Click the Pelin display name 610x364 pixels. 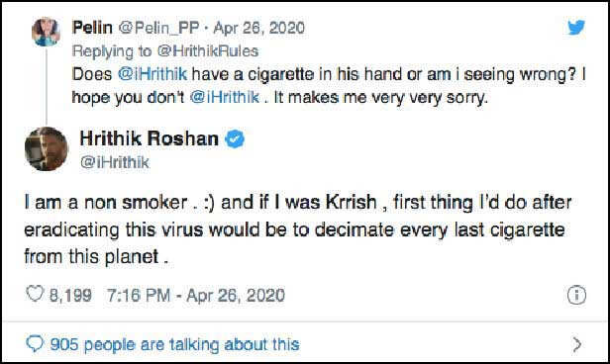[92, 28]
